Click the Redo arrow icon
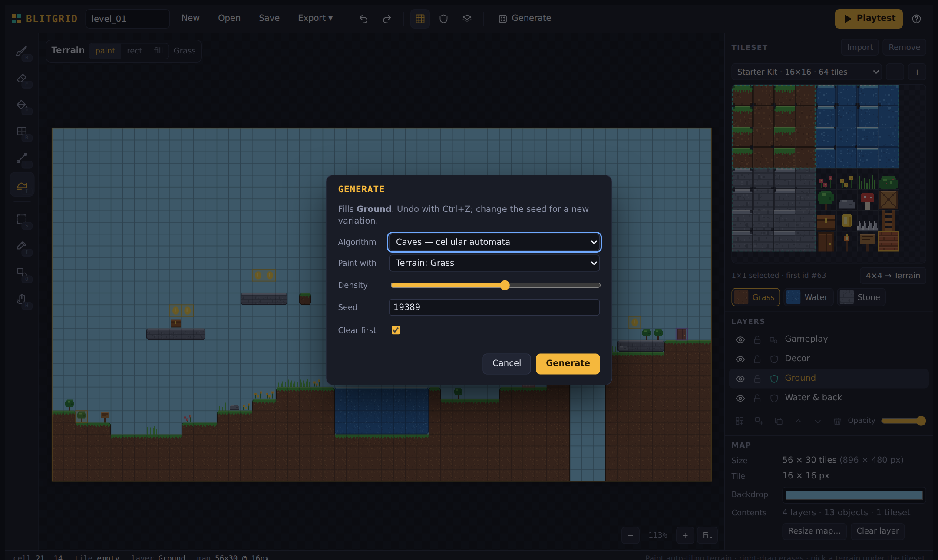This screenshot has height=560, width=938. point(387,19)
